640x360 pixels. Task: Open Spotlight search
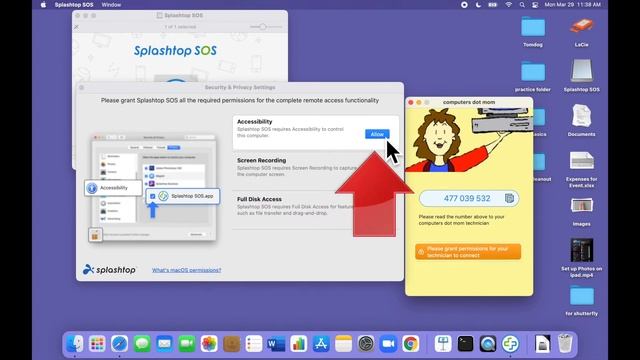click(x=522, y=5)
